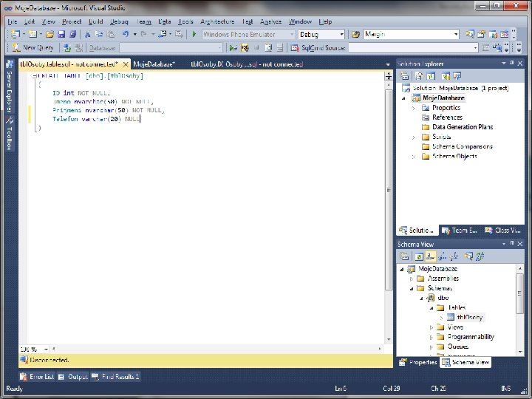Expand the Properties node in Solution Explorer
This screenshot has width=532, height=399.
pyautogui.click(x=413, y=108)
